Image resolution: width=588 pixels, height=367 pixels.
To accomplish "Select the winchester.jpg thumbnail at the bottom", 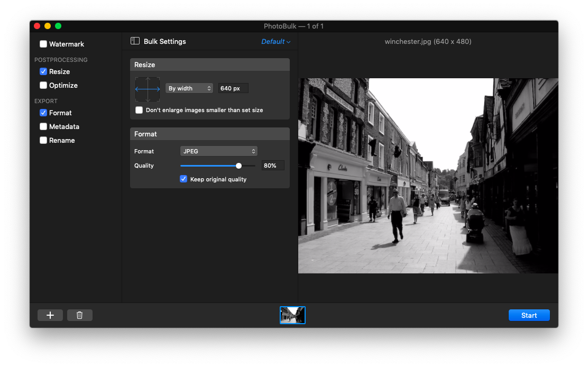I will coord(292,315).
